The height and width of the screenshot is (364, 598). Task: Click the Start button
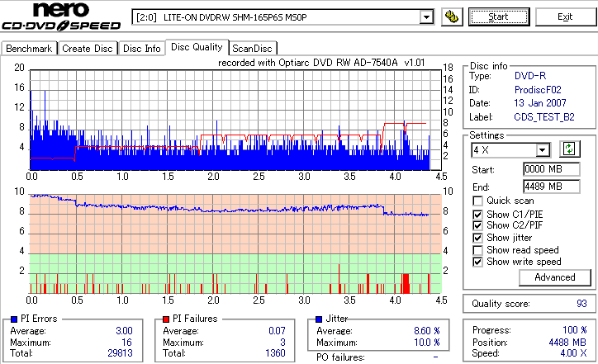[499, 17]
